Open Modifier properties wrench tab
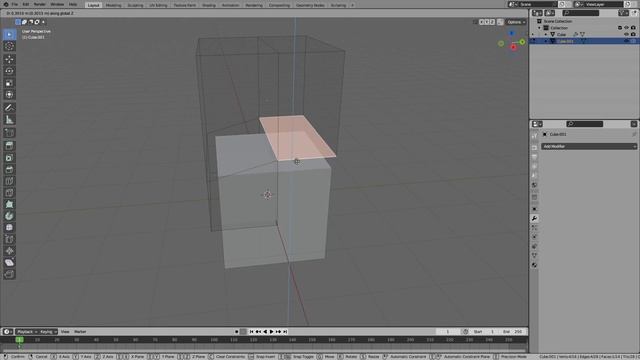The image size is (640, 360). (x=534, y=219)
